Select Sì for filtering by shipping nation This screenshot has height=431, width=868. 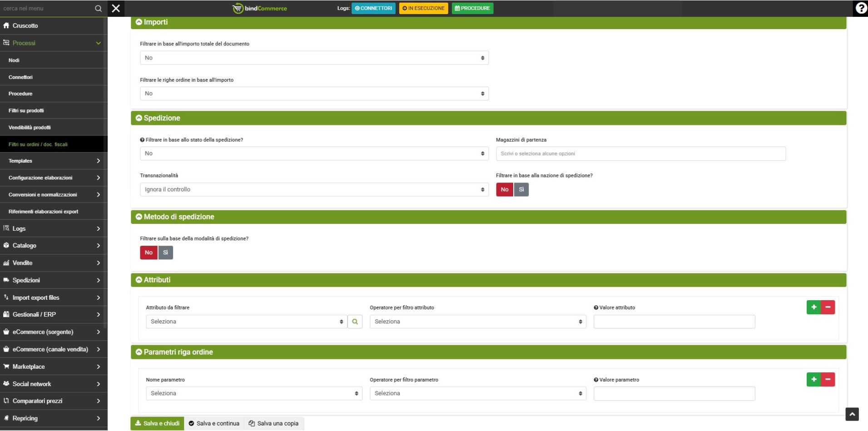coord(521,189)
